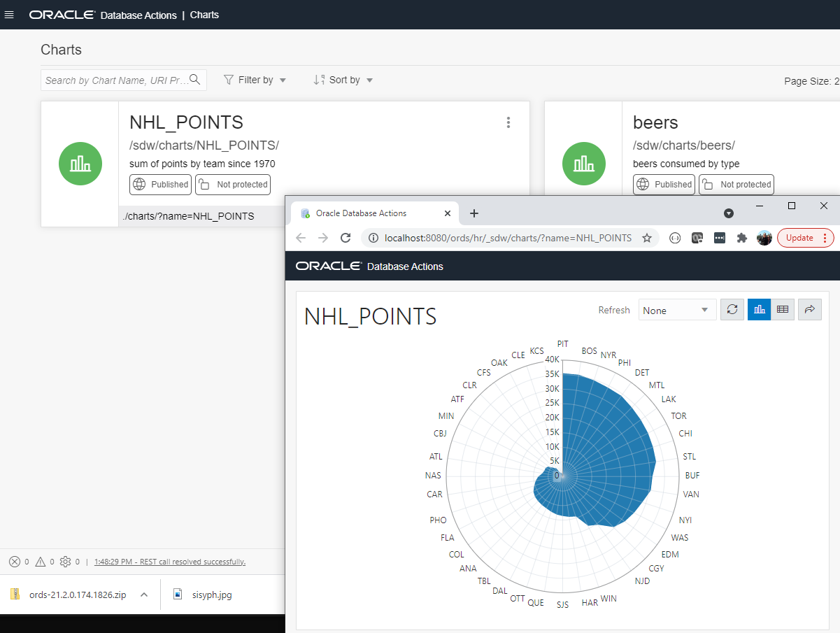Click the browser profile avatar

click(764, 238)
